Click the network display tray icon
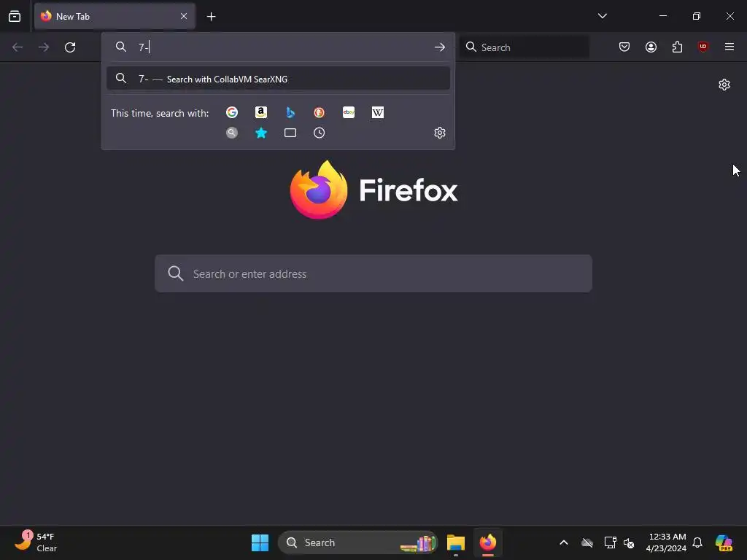The height and width of the screenshot is (560, 747). [610, 542]
